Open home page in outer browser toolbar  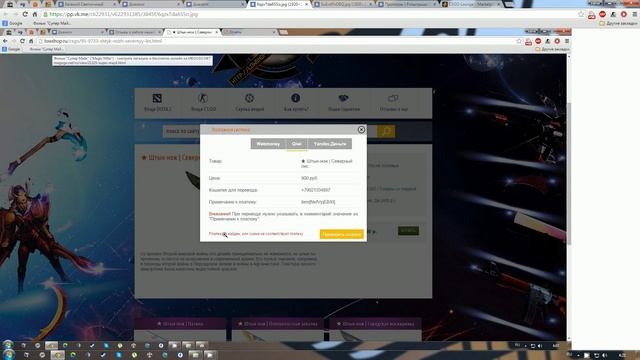point(35,14)
